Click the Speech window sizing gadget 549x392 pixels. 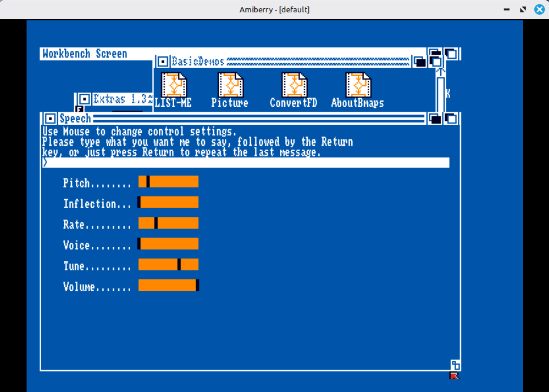(455, 365)
